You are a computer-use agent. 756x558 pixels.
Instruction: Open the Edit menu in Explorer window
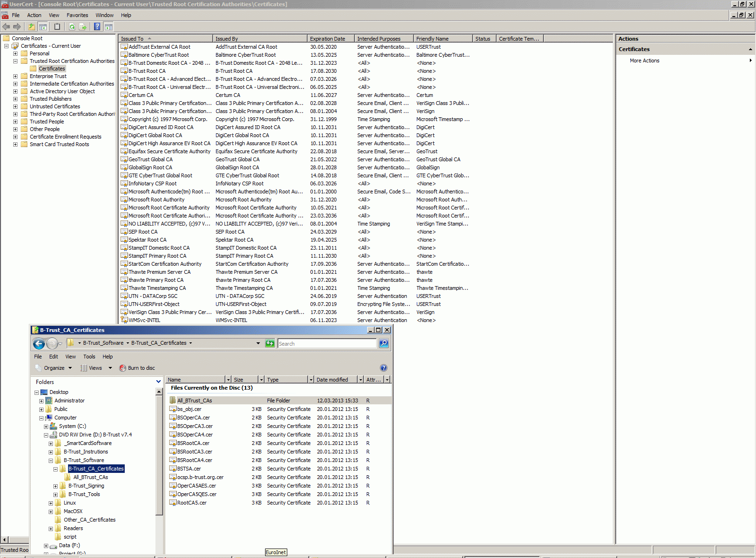tap(53, 357)
